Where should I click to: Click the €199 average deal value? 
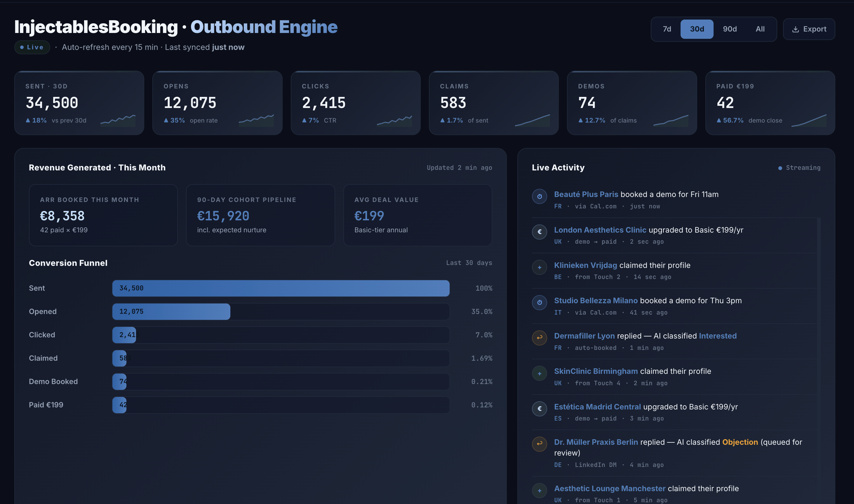369,216
